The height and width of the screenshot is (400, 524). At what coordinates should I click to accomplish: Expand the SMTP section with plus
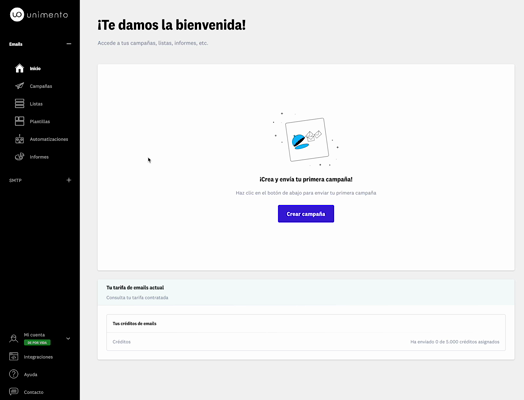[x=69, y=180]
